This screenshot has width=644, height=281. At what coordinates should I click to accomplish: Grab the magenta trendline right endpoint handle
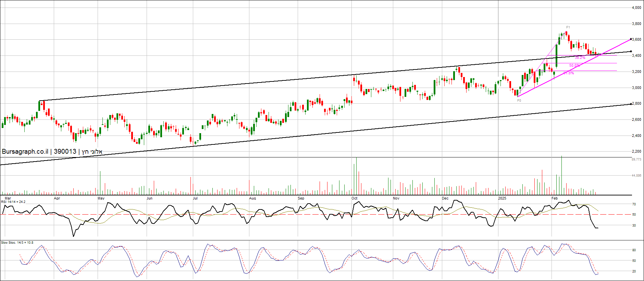pyautogui.click(x=631, y=39)
